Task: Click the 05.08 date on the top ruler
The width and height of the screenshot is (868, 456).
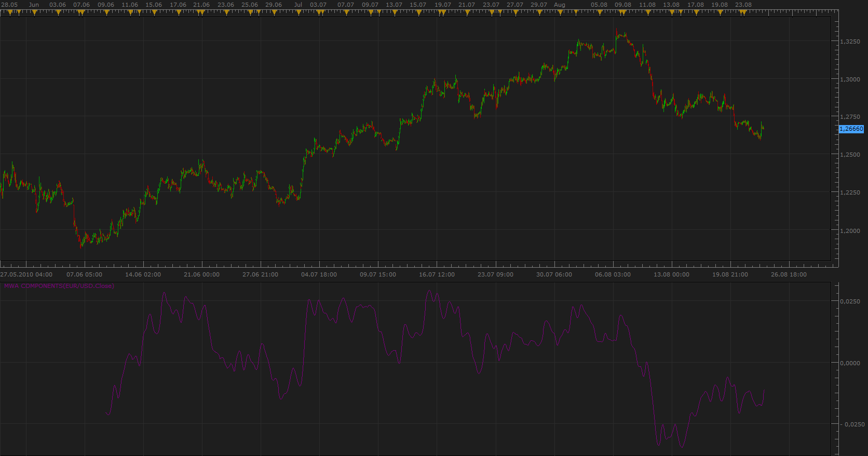Action: [599, 5]
